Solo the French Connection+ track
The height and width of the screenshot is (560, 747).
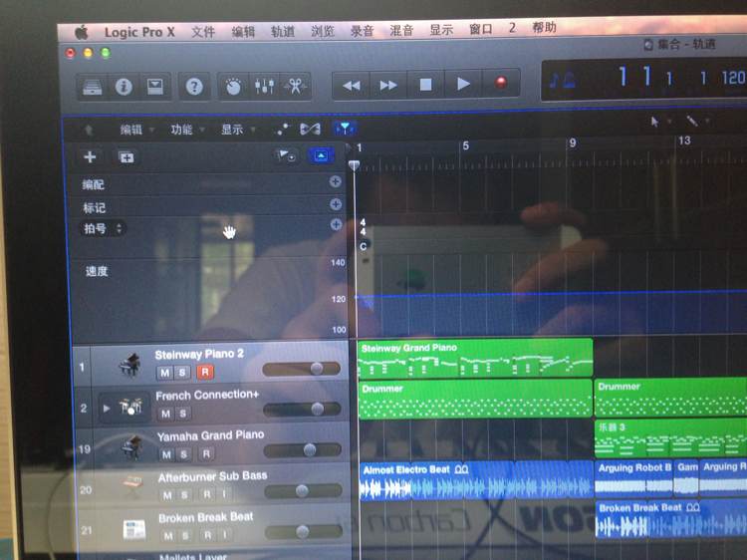[182, 414]
